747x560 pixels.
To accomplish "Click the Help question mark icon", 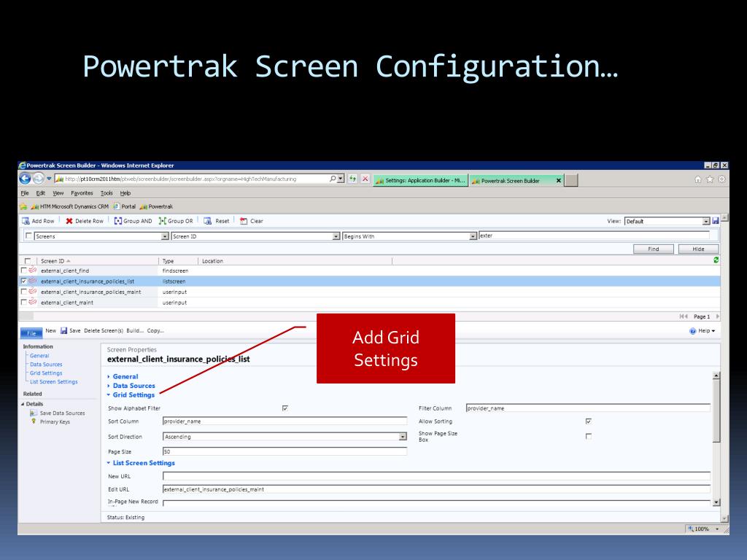I will pos(693,331).
